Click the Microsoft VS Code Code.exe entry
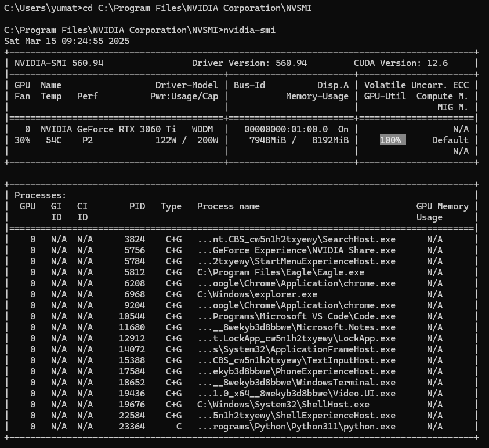 tap(296, 316)
